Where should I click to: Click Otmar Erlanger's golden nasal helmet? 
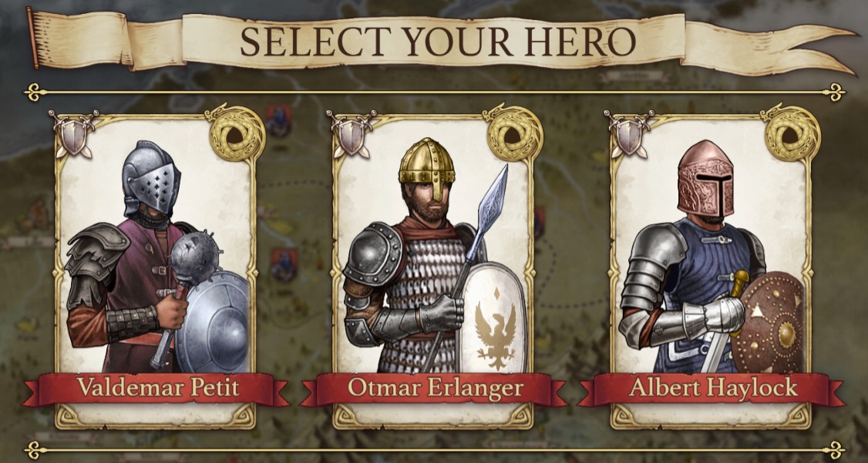(x=427, y=165)
